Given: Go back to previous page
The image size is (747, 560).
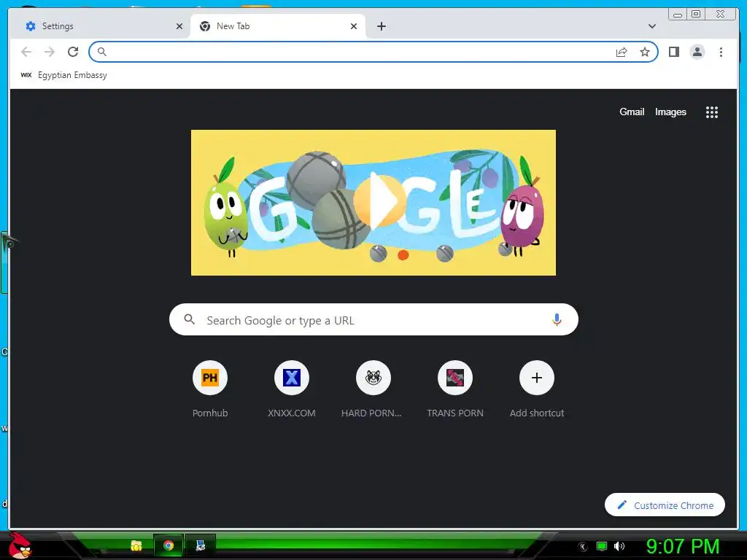Looking at the screenshot, I should 26,52.
